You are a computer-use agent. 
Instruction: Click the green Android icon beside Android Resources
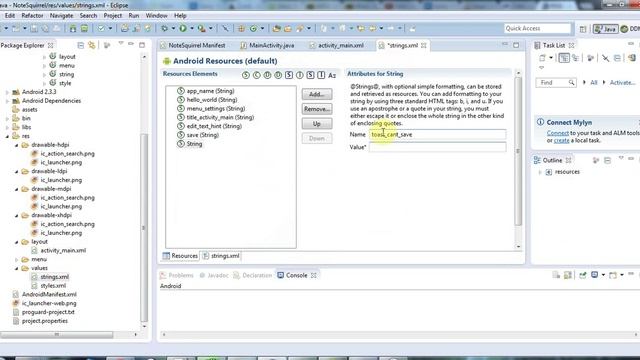[167, 61]
